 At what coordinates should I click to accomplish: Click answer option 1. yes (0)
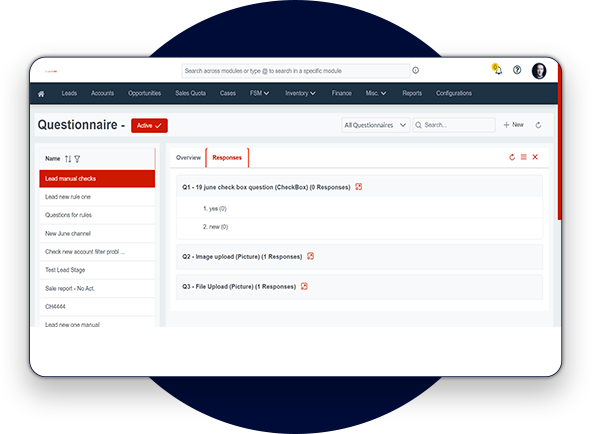tap(214, 209)
